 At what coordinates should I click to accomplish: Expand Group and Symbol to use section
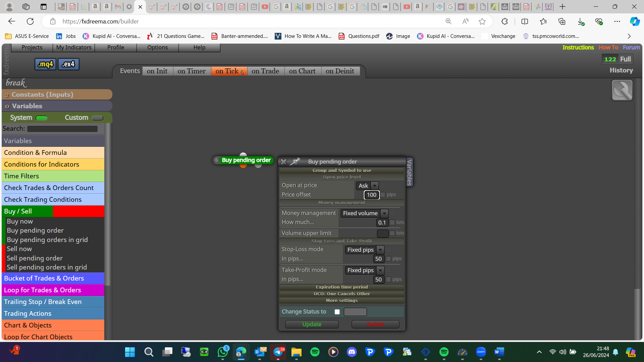coord(342,170)
